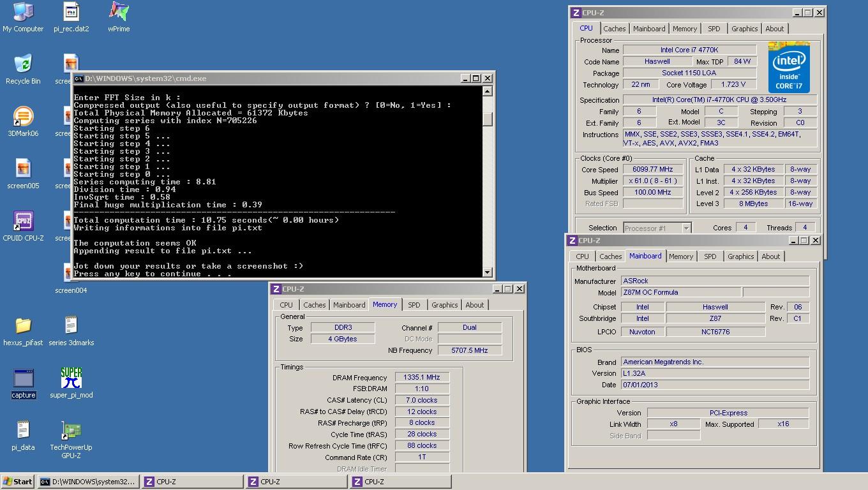Switch to Caches tab in CPU window
Viewport: 868px width, 490px height.
[614, 29]
